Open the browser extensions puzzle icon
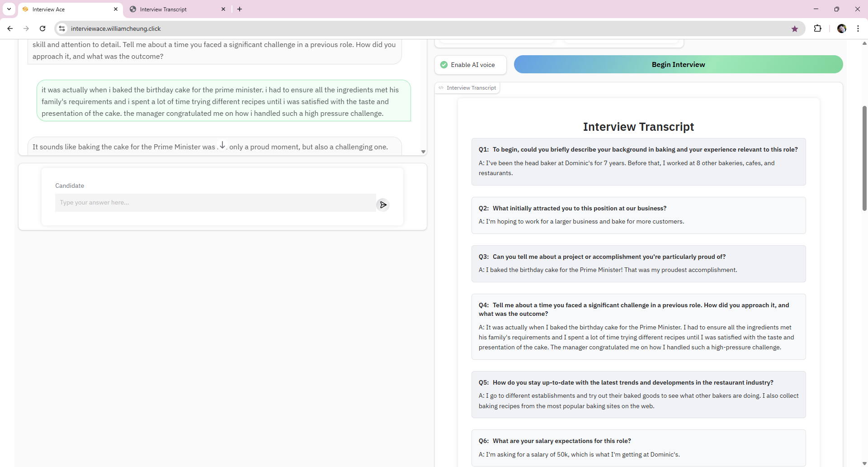The width and height of the screenshot is (868, 467). tap(817, 29)
